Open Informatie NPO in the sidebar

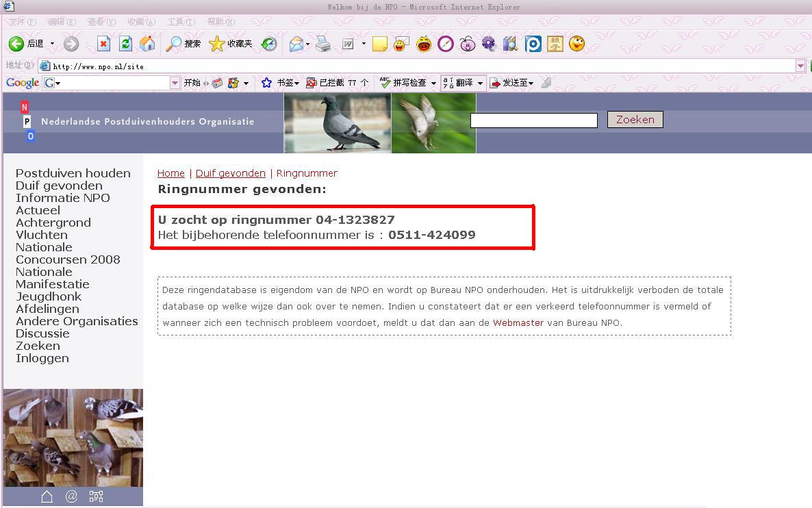click(x=63, y=198)
